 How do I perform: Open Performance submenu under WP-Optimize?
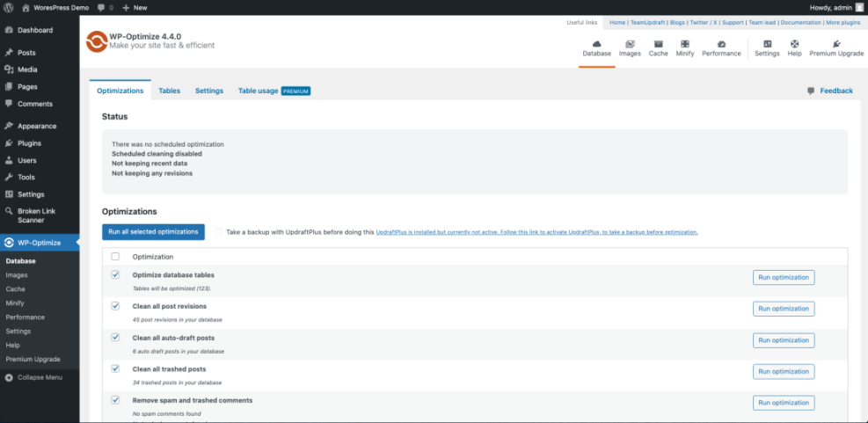25,317
